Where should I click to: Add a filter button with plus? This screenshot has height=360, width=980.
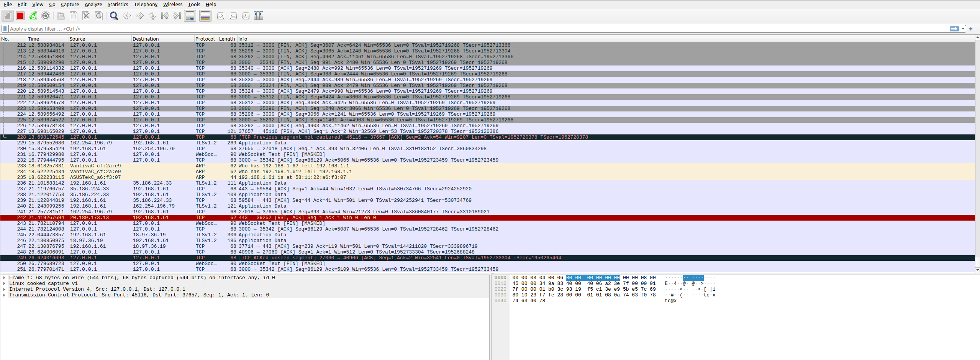click(971, 29)
